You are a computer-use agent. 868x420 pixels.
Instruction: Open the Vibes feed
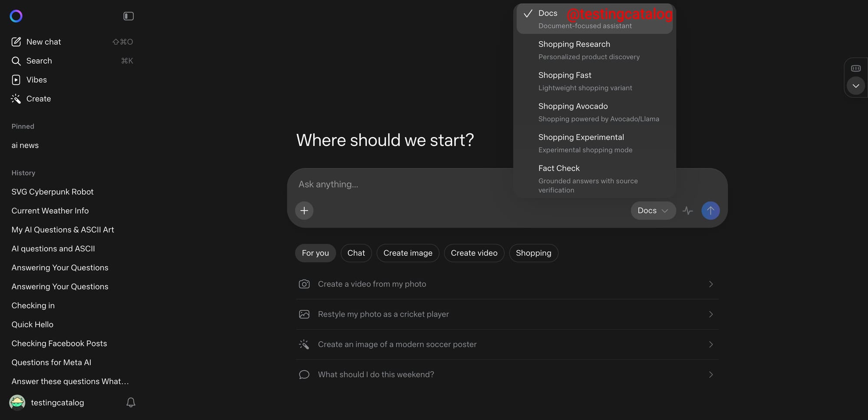pos(36,80)
